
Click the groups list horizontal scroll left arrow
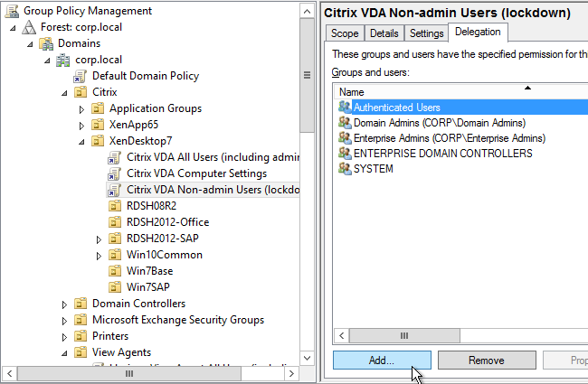point(341,335)
